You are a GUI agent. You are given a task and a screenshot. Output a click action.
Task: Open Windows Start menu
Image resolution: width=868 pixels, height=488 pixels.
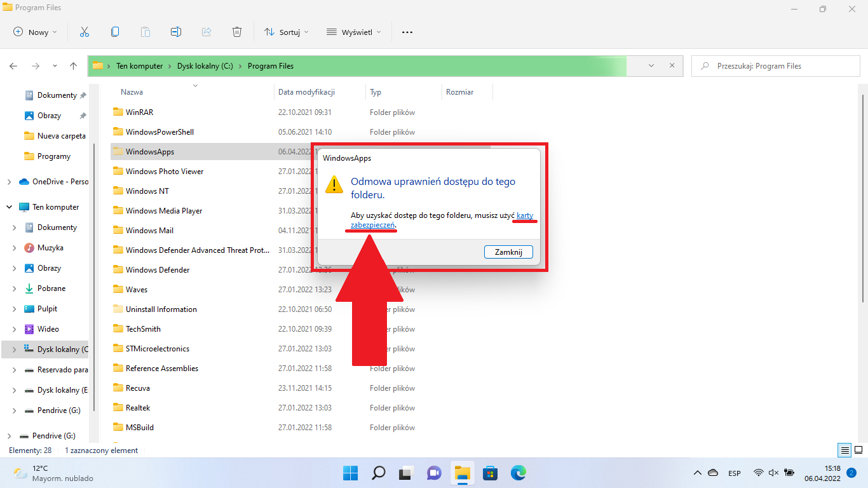click(350, 473)
